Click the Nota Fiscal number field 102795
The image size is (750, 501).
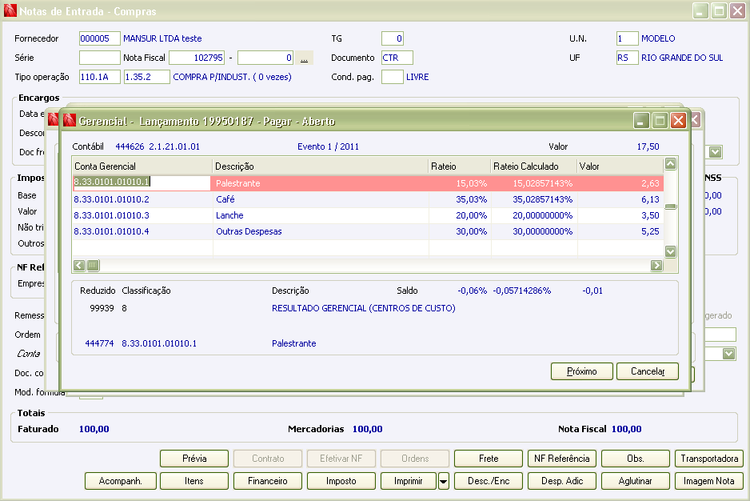click(197, 58)
